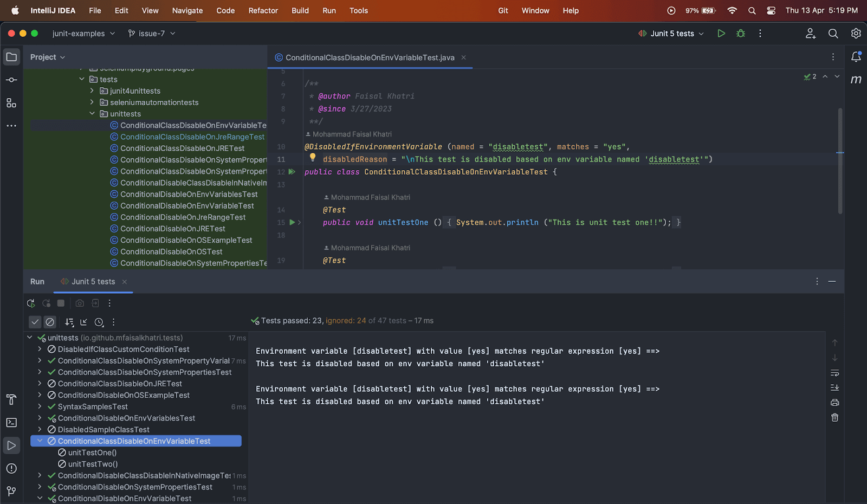Viewport: 867px width, 504px height.
Task: Click the lightbulb quick-fix icon
Action: (313, 158)
